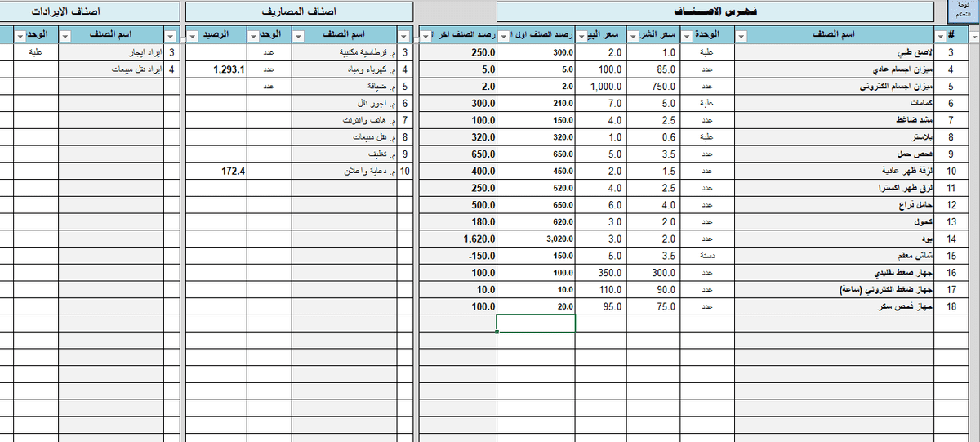Open the سعر الشراء column filter arrow
The width and height of the screenshot is (980, 442).
pos(632,35)
